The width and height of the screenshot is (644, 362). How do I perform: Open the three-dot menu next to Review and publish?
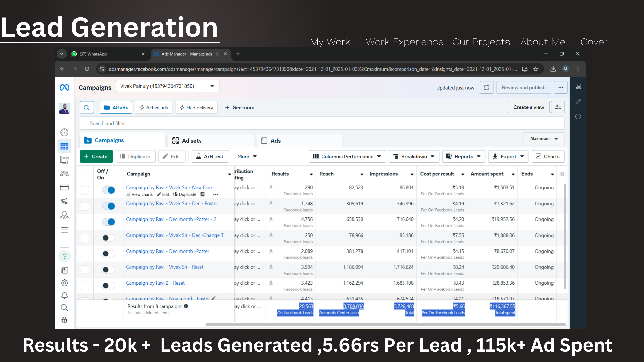(x=561, y=87)
